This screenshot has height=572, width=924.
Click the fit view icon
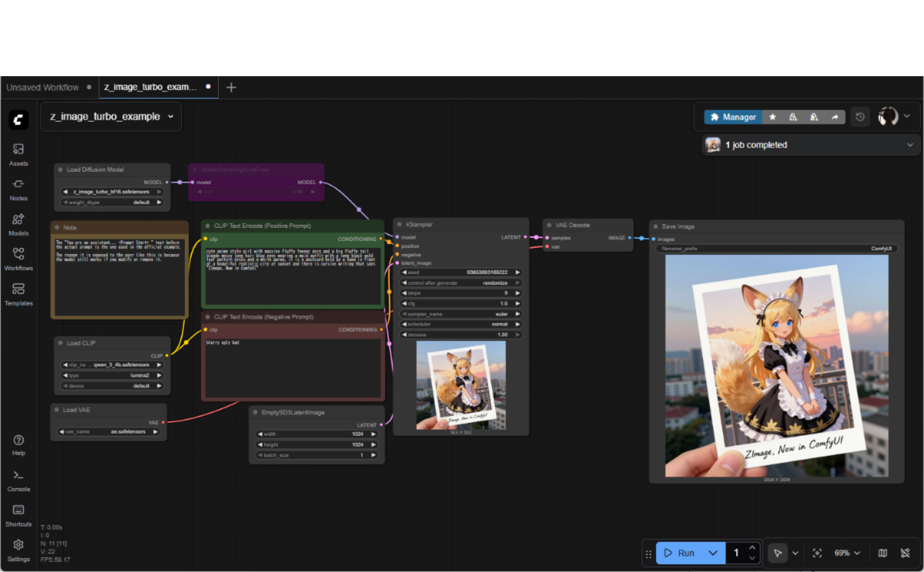(817, 553)
